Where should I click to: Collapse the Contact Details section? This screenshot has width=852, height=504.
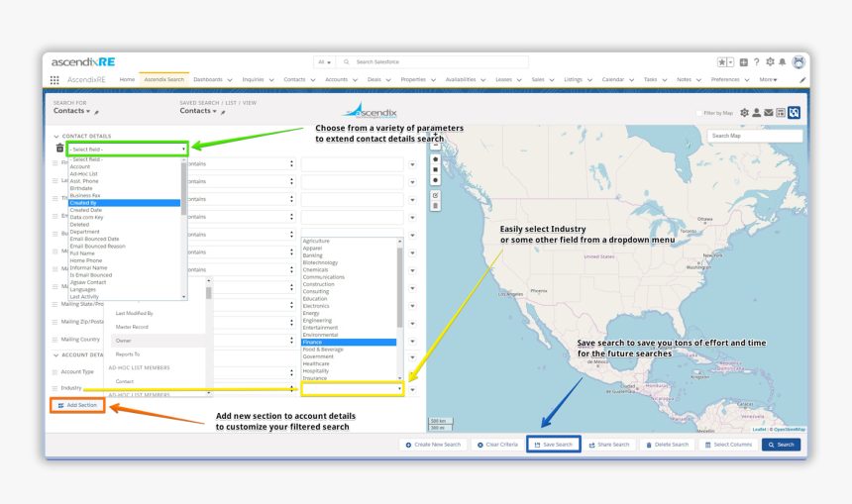(55, 136)
